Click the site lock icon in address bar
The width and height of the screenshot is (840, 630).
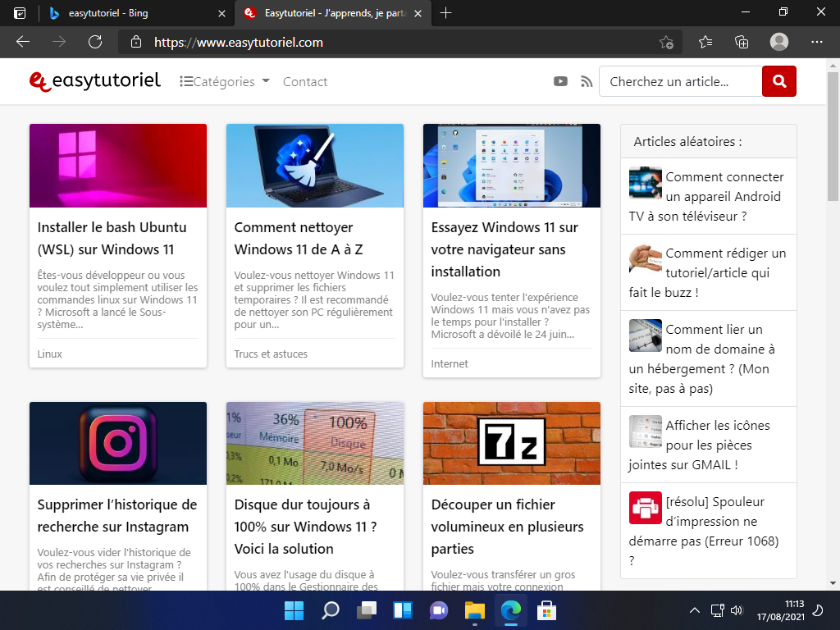pos(136,42)
